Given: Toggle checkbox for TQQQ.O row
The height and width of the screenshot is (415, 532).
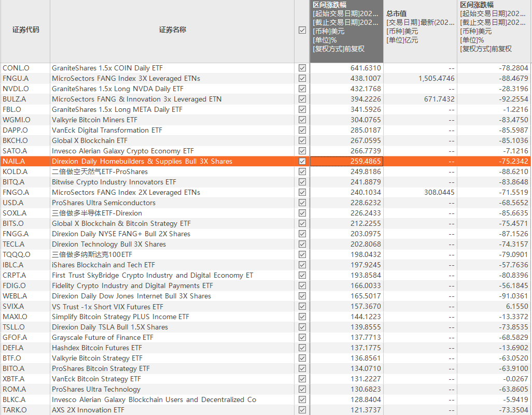Looking at the screenshot, I should click(302, 254).
